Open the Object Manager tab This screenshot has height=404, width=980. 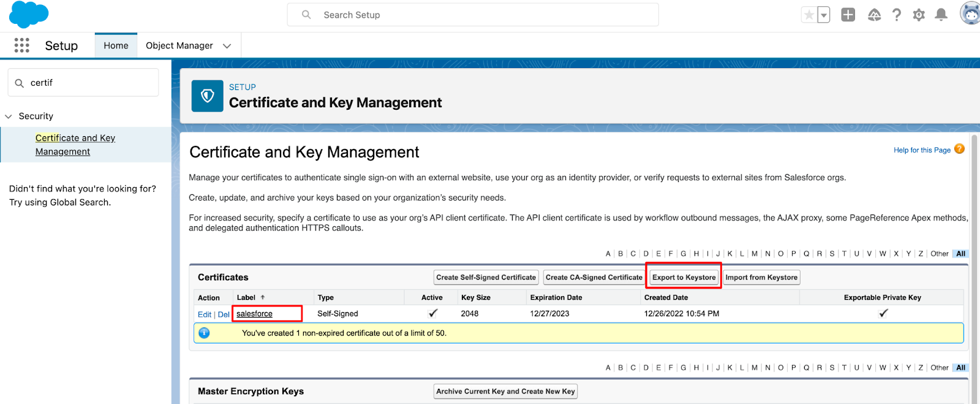pos(179,45)
